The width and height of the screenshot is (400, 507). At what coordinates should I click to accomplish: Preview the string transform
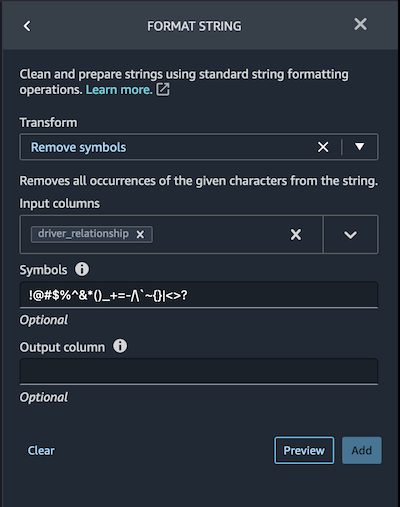[304, 450]
